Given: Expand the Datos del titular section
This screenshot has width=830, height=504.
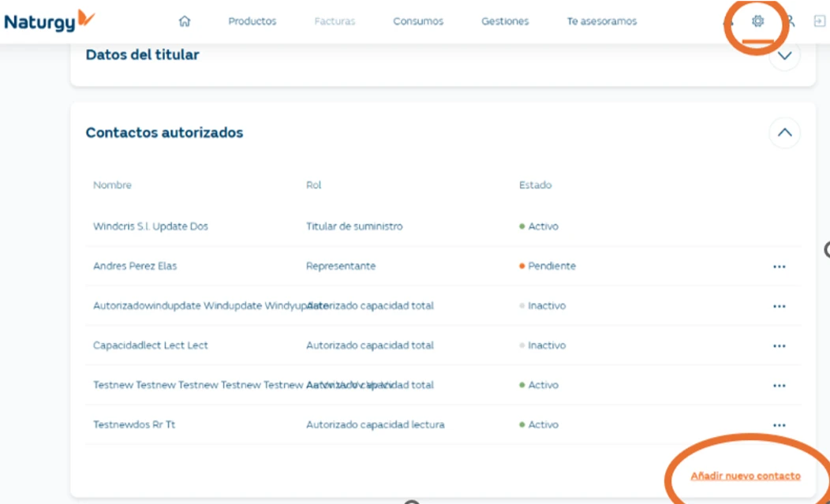Looking at the screenshot, I should coord(784,56).
